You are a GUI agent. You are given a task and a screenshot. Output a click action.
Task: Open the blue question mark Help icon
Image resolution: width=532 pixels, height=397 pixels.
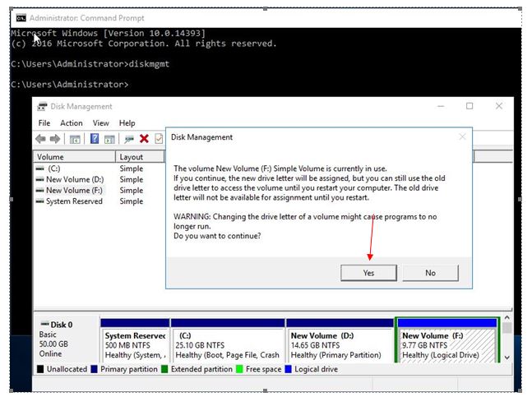(95, 138)
